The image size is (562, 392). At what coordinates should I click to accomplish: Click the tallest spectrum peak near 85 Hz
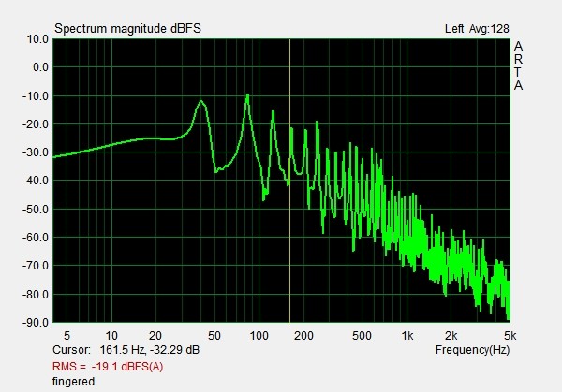pyautogui.click(x=247, y=95)
